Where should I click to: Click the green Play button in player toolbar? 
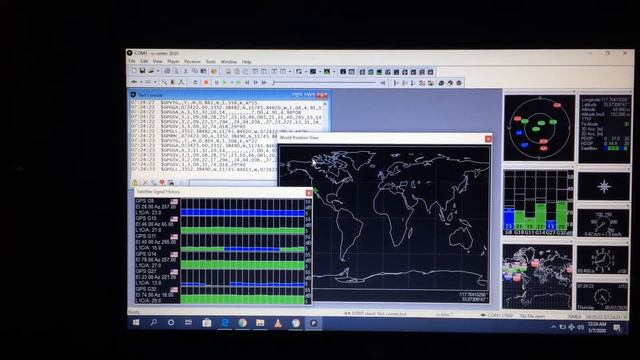224,82
